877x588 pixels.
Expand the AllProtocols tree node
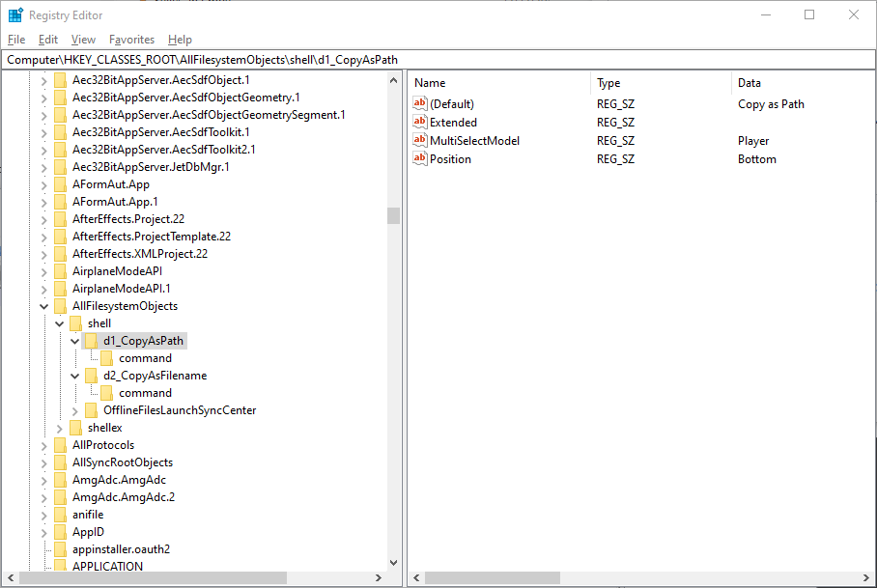coord(43,445)
